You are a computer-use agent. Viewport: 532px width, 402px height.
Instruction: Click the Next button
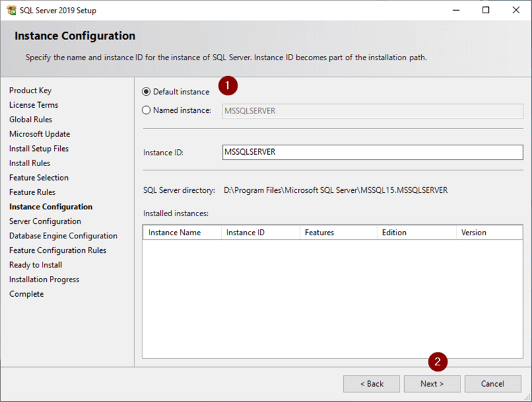tap(432, 384)
